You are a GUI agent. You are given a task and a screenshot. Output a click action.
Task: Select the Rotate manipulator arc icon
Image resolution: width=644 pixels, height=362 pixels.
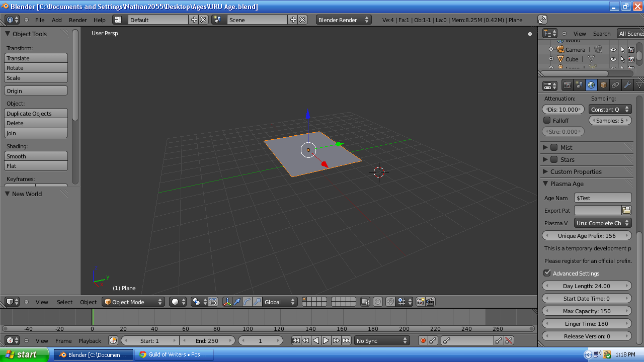coord(247,302)
